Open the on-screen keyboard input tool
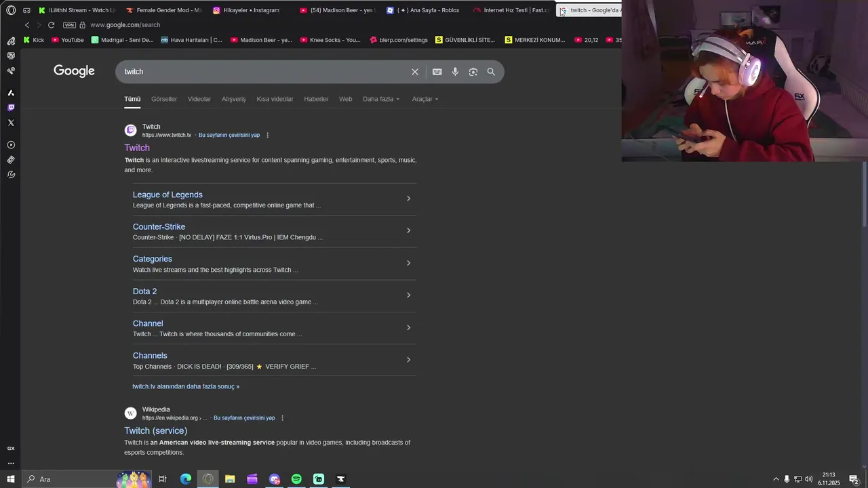 click(x=437, y=72)
